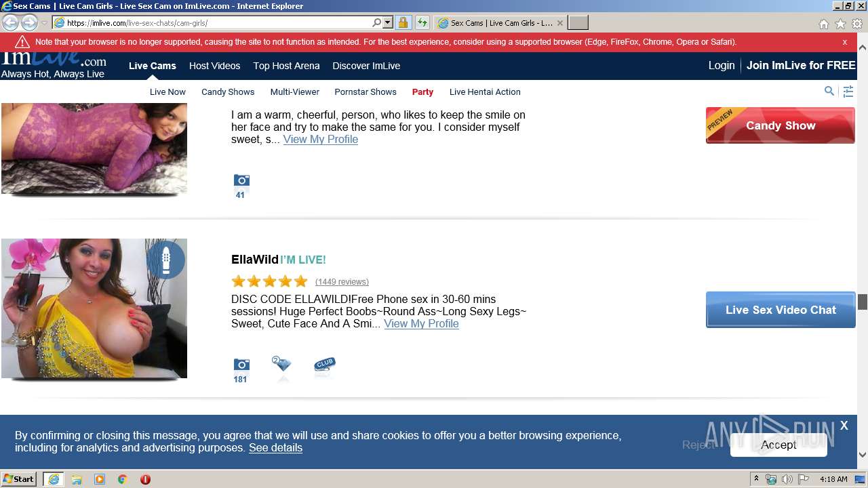Open the filter settings sliders icon

848,91
